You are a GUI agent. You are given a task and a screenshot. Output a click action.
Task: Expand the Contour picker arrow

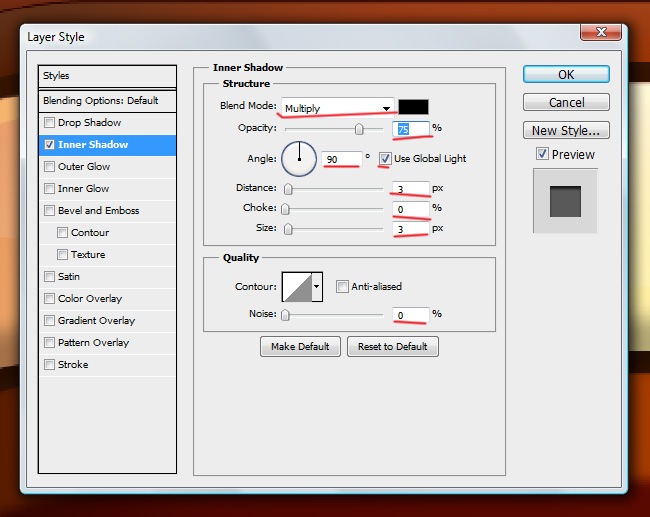tap(318, 287)
